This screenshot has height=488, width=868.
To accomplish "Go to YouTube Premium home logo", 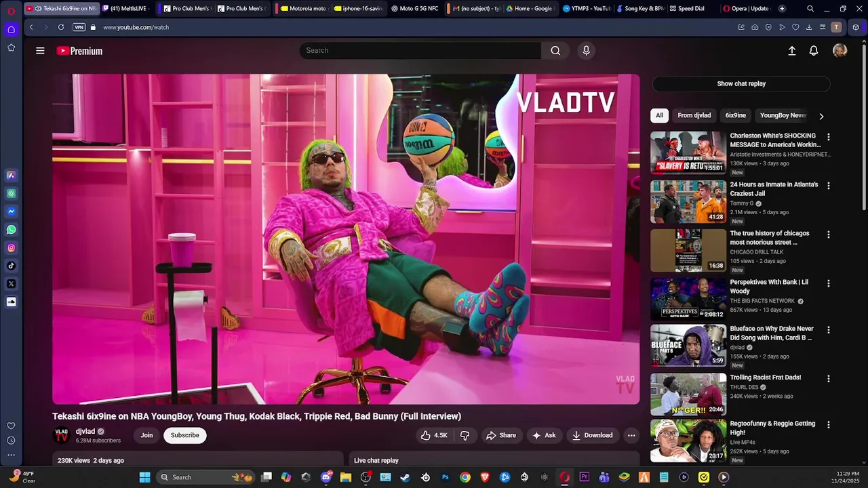I will 79,51.
